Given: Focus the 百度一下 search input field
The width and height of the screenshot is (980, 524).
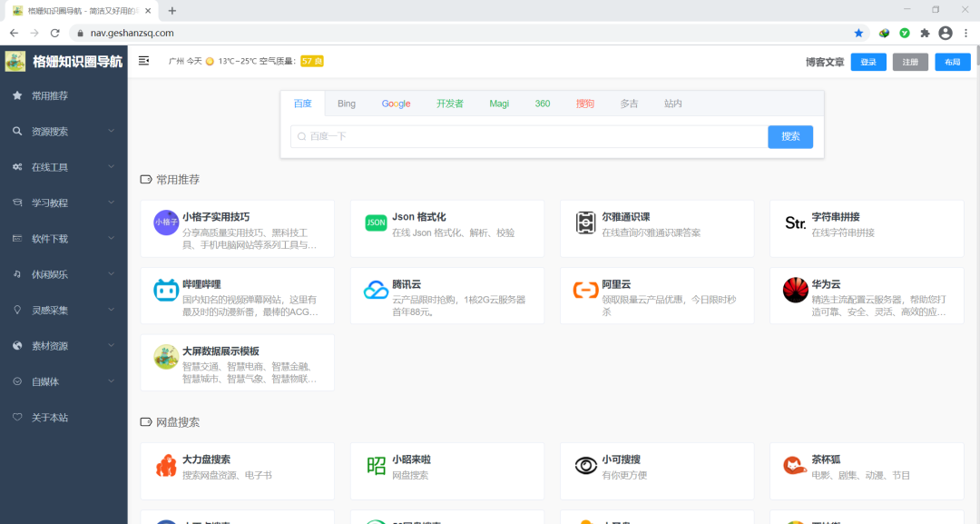Looking at the screenshot, I should [529, 136].
